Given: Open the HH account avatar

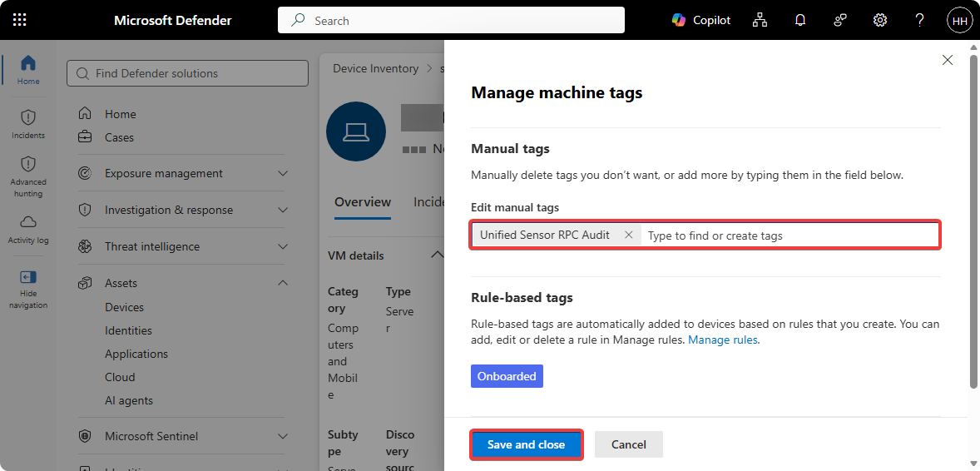Looking at the screenshot, I should click(x=959, y=21).
